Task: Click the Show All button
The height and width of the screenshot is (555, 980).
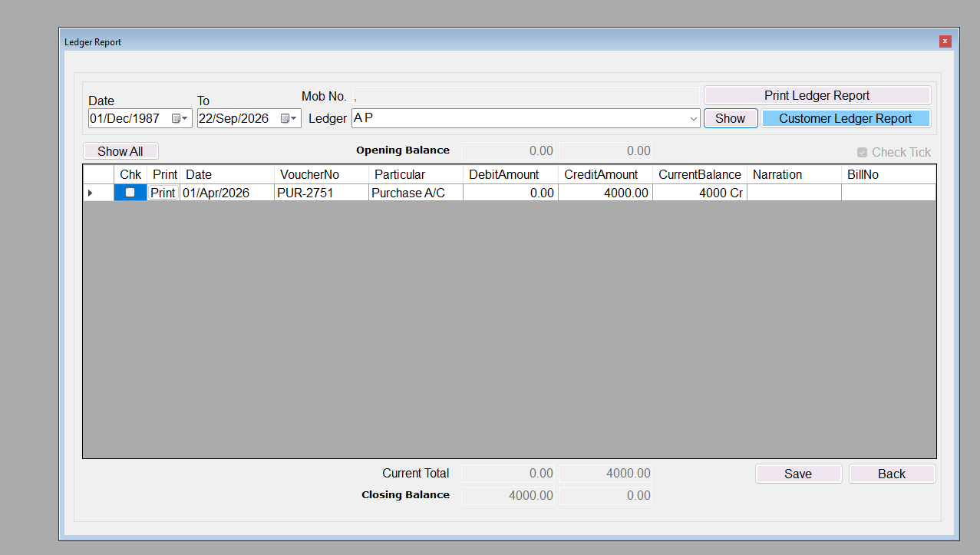Action: [x=120, y=151]
